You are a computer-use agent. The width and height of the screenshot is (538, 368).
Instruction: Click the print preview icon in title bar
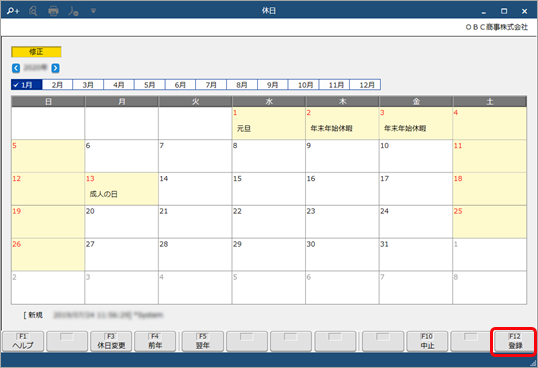click(33, 11)
